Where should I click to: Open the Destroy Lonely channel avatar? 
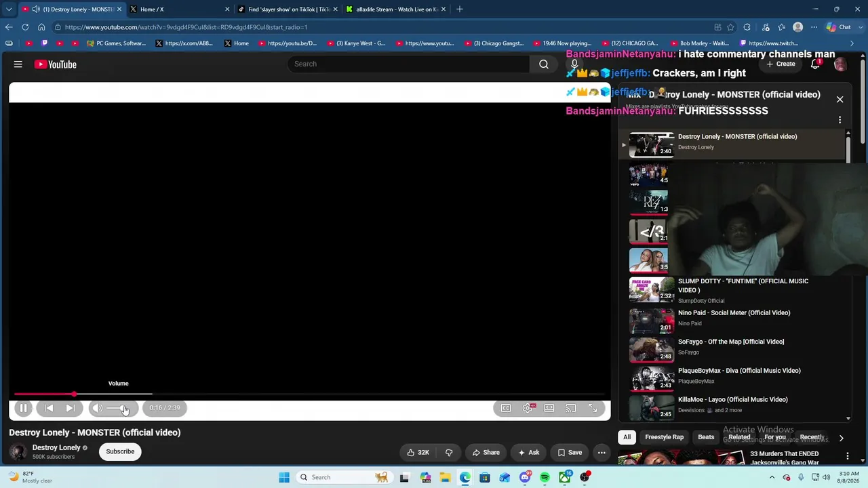click(x=18, y=451)
